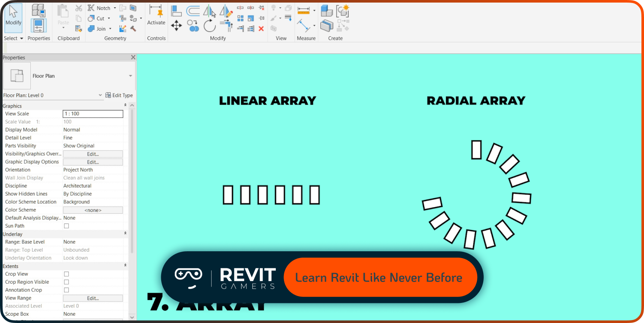Select the Join geometry tool

[97, 29]
